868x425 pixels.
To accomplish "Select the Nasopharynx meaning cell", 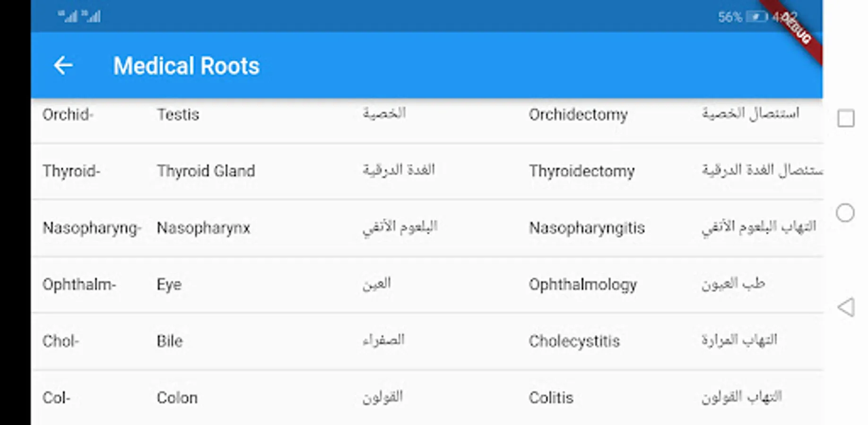I will (203, 228).
